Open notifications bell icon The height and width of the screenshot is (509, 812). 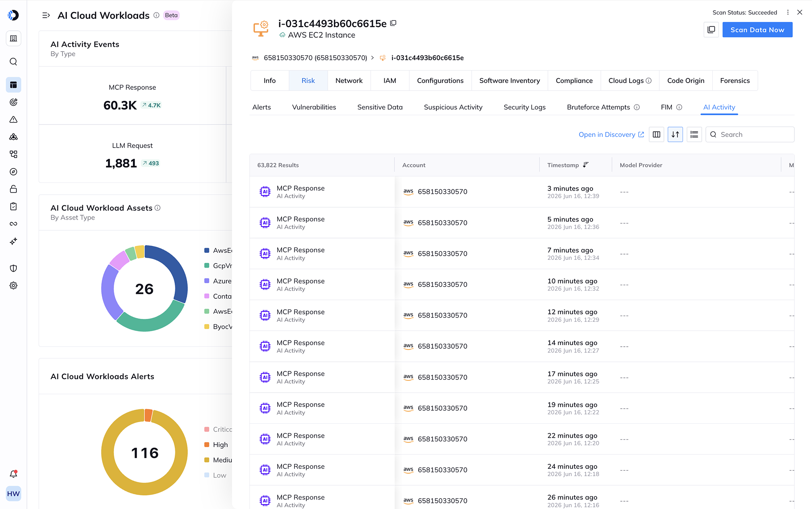tap(14, 474)
